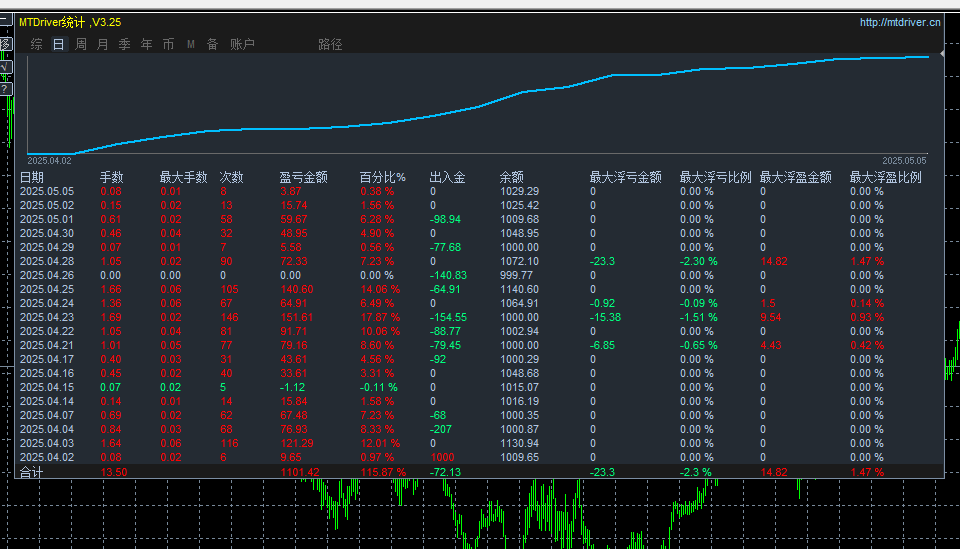Switch to the 周 weekly statistics tab
The image size is (960, 549).
click(81, 44)
